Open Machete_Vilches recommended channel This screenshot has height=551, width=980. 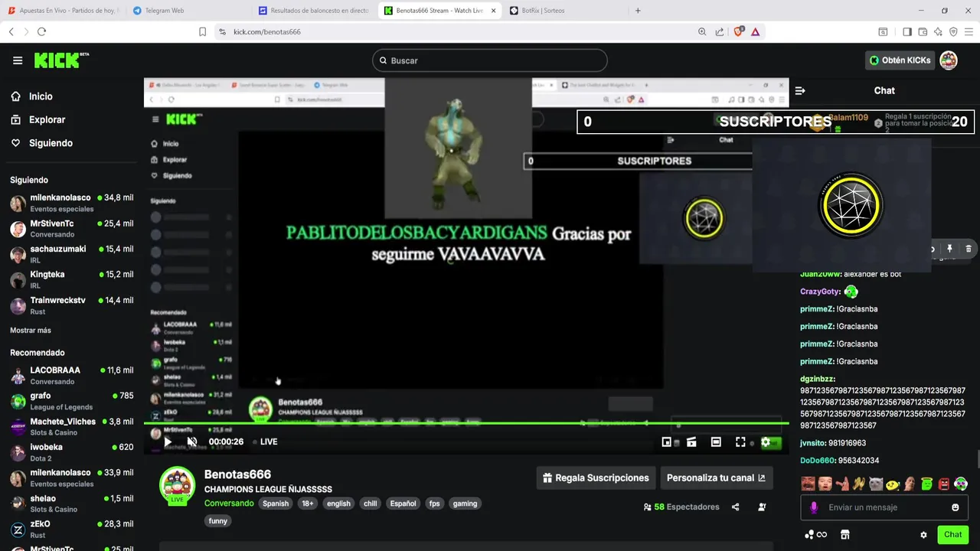(x=72, y=427)
